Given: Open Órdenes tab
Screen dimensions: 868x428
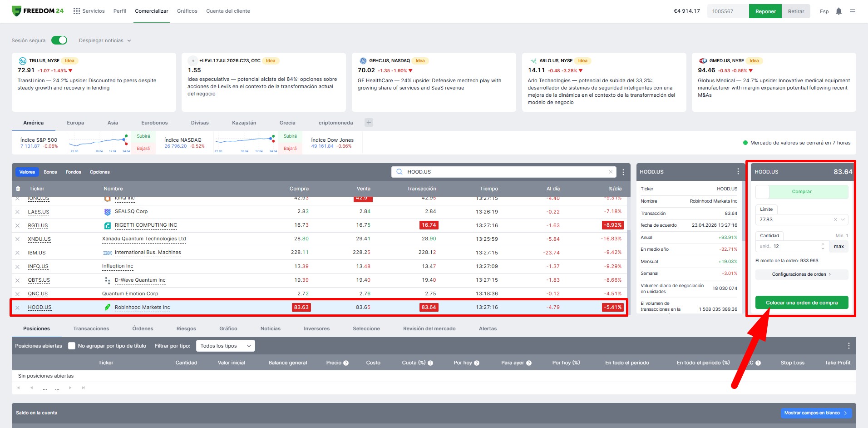Looking at the screenshot, I should pyautogui.click(x=143, y=328).
